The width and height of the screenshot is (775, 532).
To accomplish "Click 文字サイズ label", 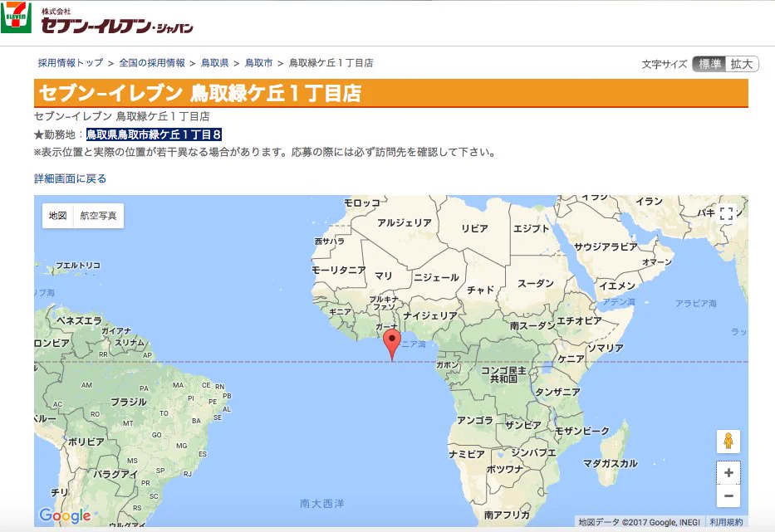I will pyautogui.click(x=665, y=64).
